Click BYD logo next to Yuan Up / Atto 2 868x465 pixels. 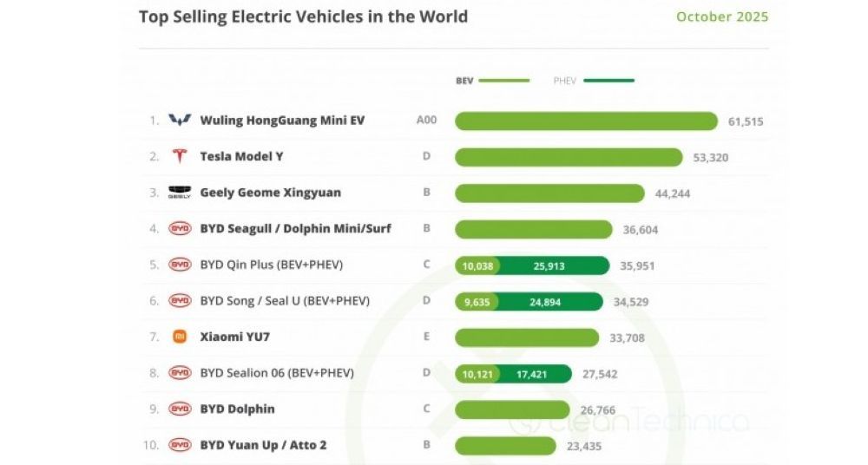tap(180, 445)
